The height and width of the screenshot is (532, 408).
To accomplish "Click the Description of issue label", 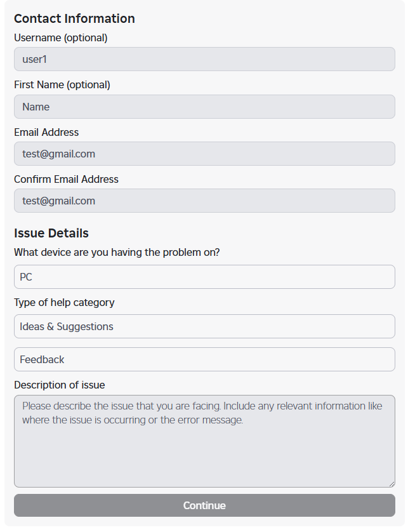I will click(60, 385).
